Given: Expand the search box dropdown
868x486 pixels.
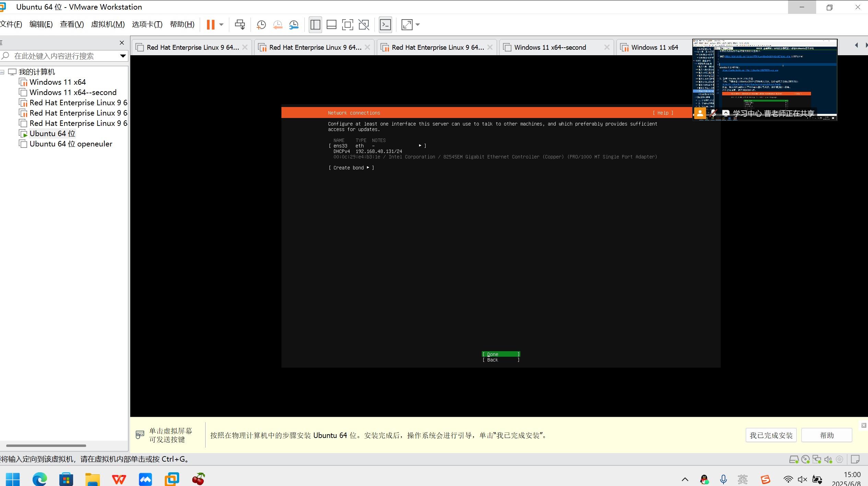Looking at the screenshot, I should 123,56.
